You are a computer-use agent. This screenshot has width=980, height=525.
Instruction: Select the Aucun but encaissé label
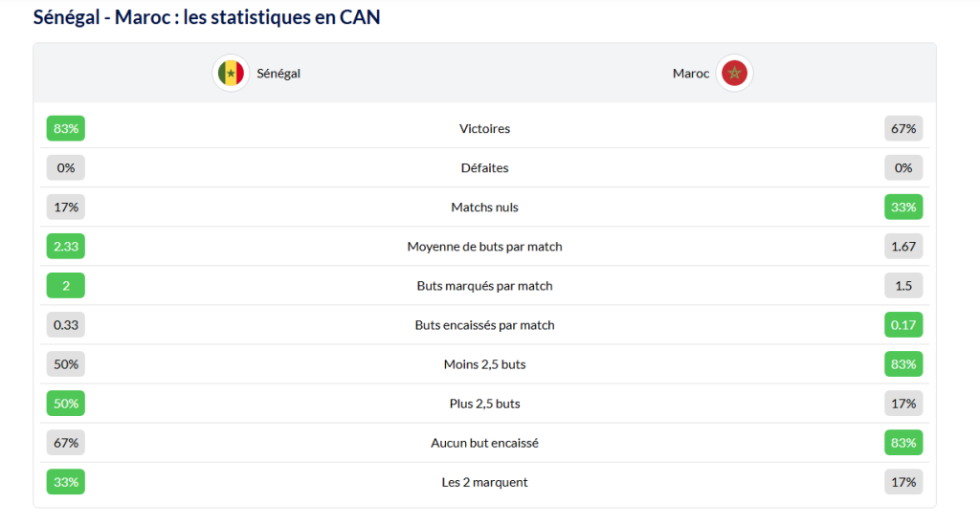pyautogui.click(x=484, y=443)
